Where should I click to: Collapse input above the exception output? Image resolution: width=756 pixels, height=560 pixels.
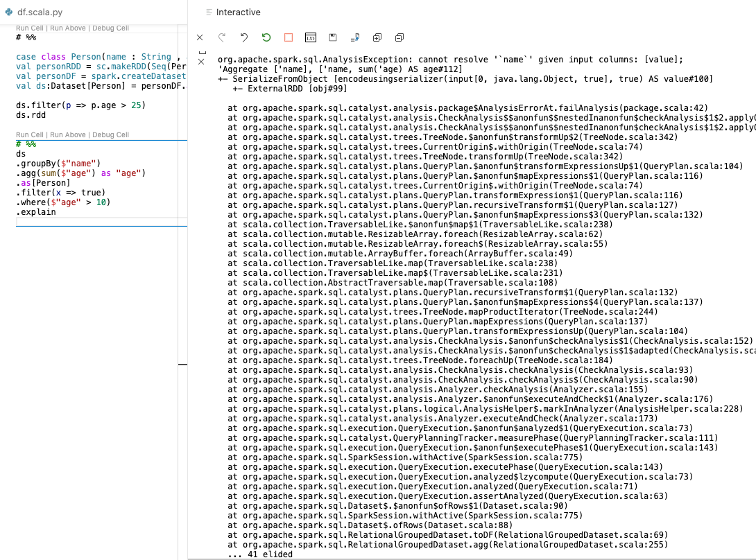click(202, 52)
